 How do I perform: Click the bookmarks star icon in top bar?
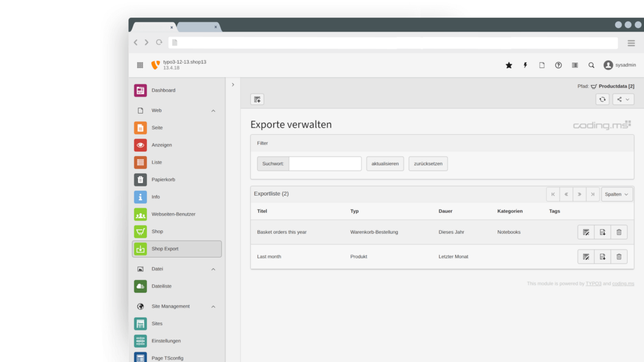point(509,66)
